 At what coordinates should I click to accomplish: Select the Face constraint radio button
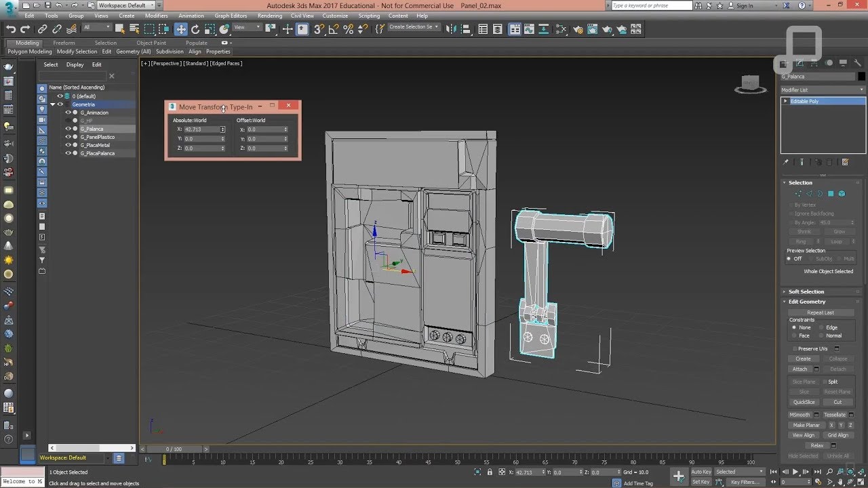pos(794,335)
